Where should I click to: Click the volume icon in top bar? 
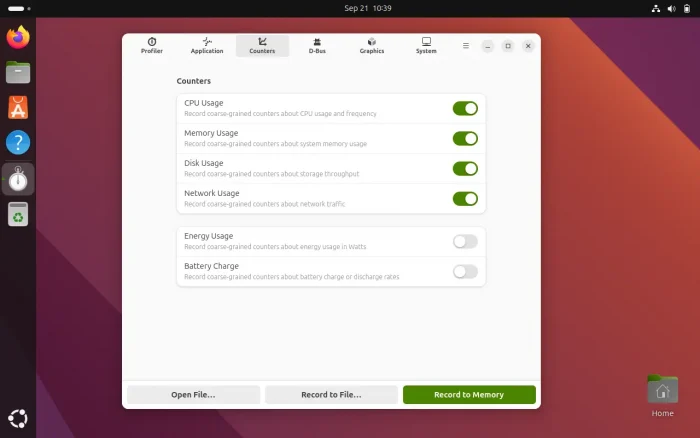click(x=671, y=8)
